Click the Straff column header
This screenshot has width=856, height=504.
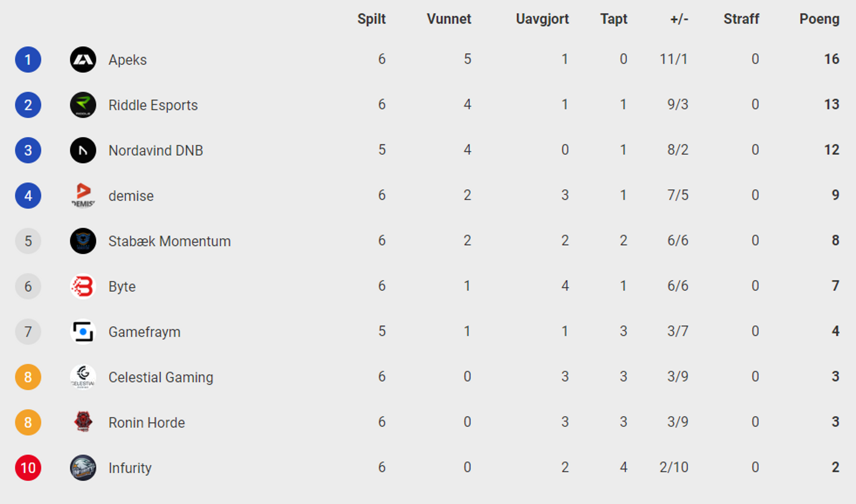[741, 19]
